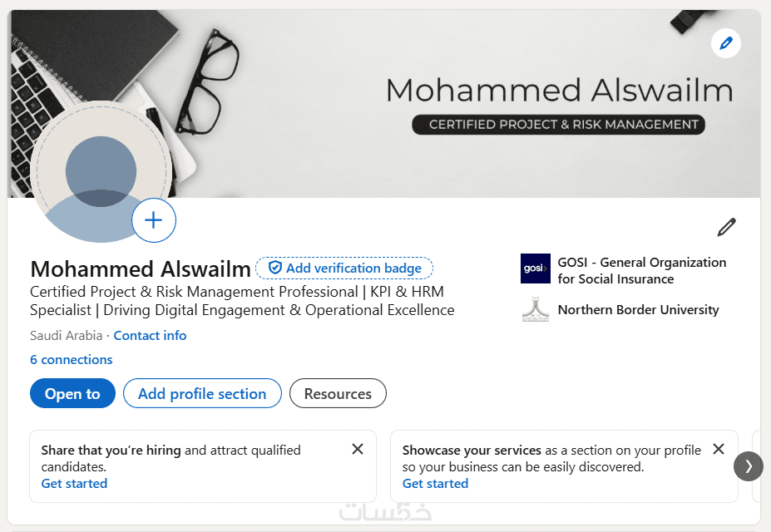This screenshot has width=771, height=532.
Task: Click the plus icon on profile photo
Action: (154, 220)
